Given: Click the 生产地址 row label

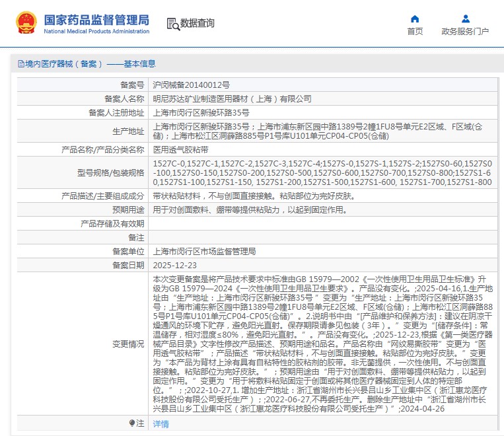Looking at the screenshot, I should tap(128, 131).
